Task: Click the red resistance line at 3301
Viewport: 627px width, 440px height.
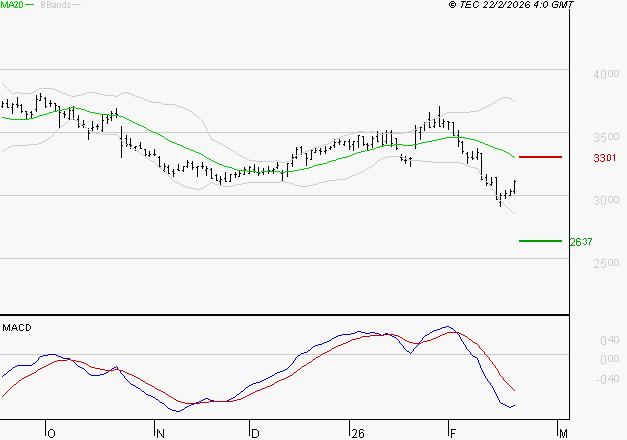Action: point(541,157)
